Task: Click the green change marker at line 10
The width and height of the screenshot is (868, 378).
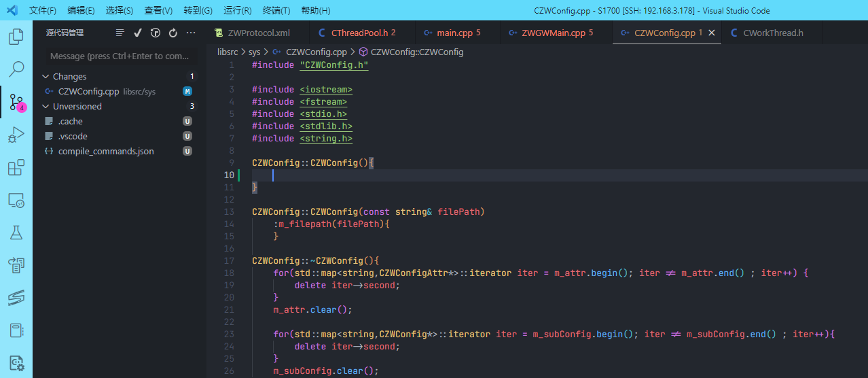Action: (239, 175)
